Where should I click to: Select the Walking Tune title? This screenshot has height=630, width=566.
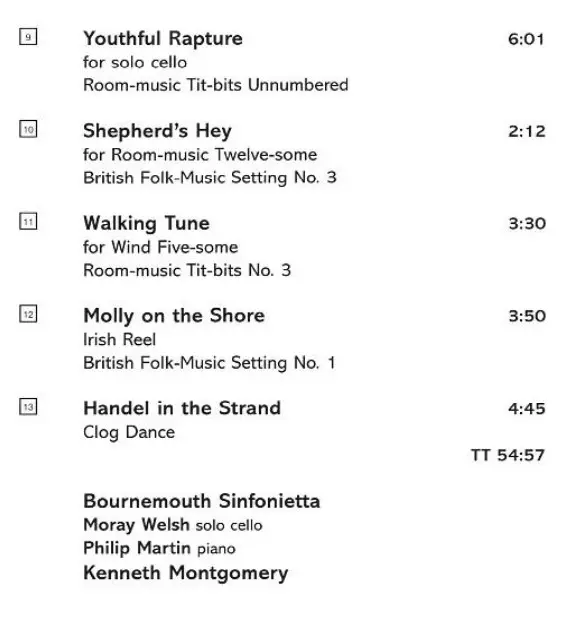click(146, 224)
